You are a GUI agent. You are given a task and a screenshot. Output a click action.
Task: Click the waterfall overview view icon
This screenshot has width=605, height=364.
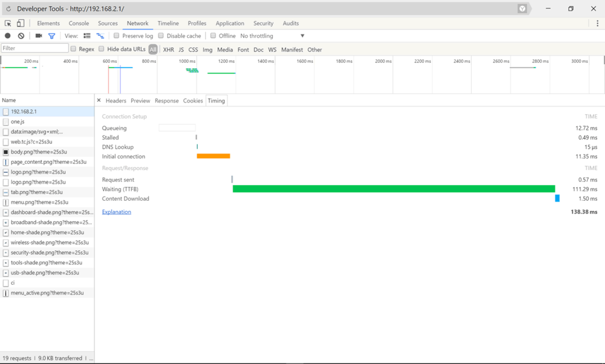pyautogui.click(x=100, y=36)
